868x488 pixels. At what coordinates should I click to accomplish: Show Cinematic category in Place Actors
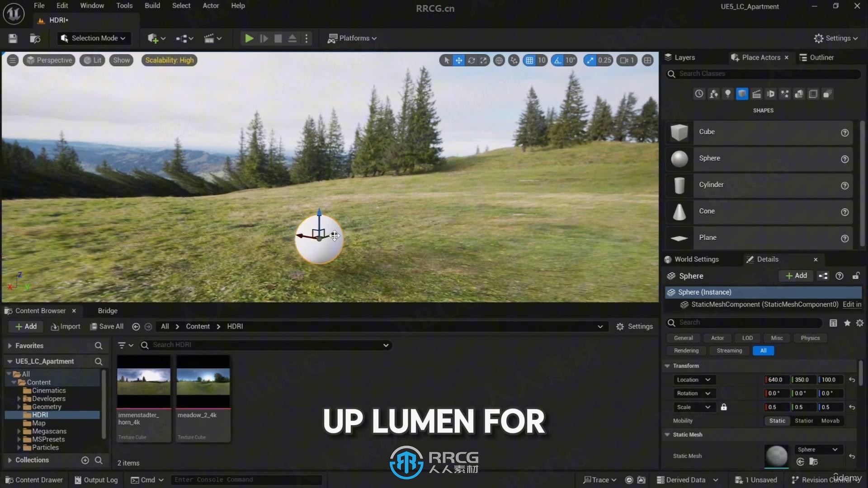(756, 94)
